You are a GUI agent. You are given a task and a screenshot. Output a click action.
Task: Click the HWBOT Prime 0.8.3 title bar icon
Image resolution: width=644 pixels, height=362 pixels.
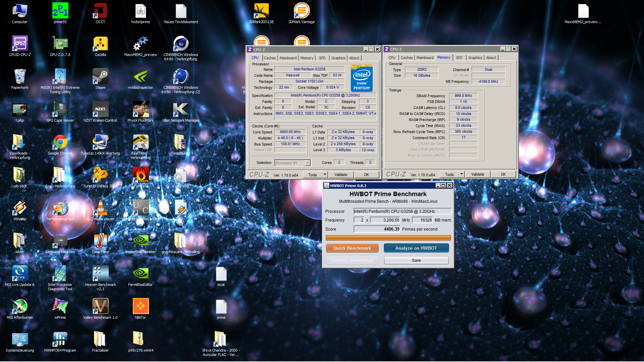point(327,185)
